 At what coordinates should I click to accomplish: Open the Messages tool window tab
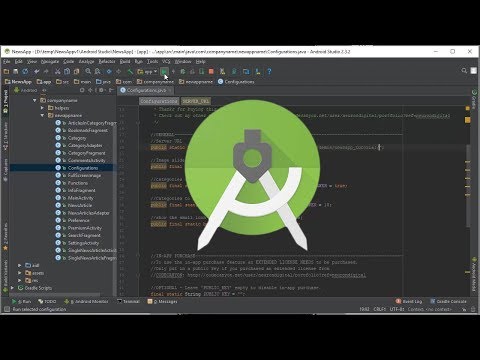click(x=163, y=301)
